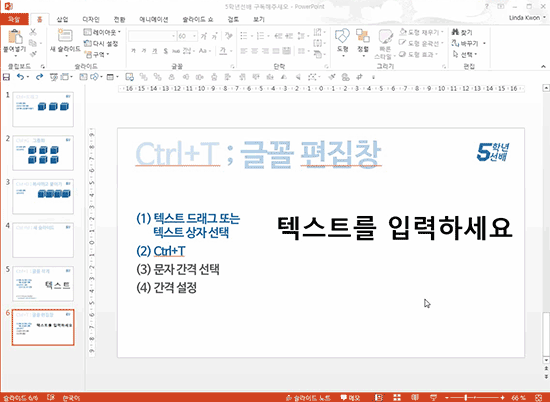Switch to Slide Sorter view in status bar
The height and width of the screenshot is (402, 550).
(x=397, y=397)
